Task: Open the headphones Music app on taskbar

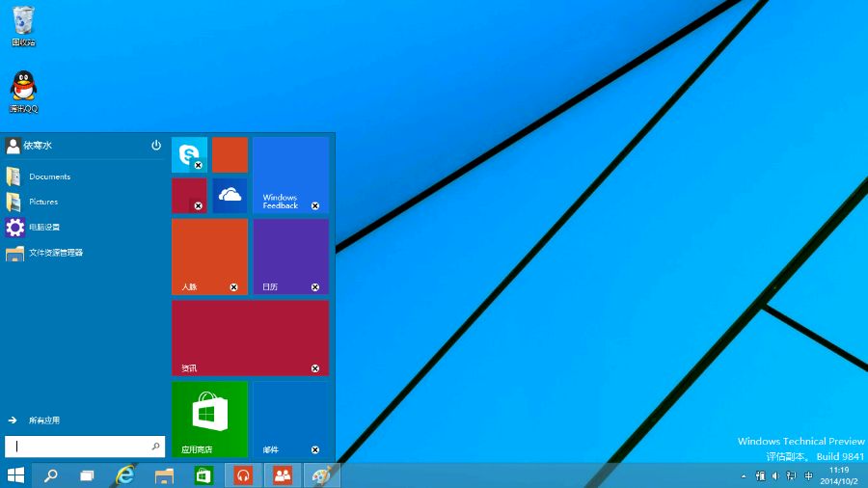Action: click(243, 475)
